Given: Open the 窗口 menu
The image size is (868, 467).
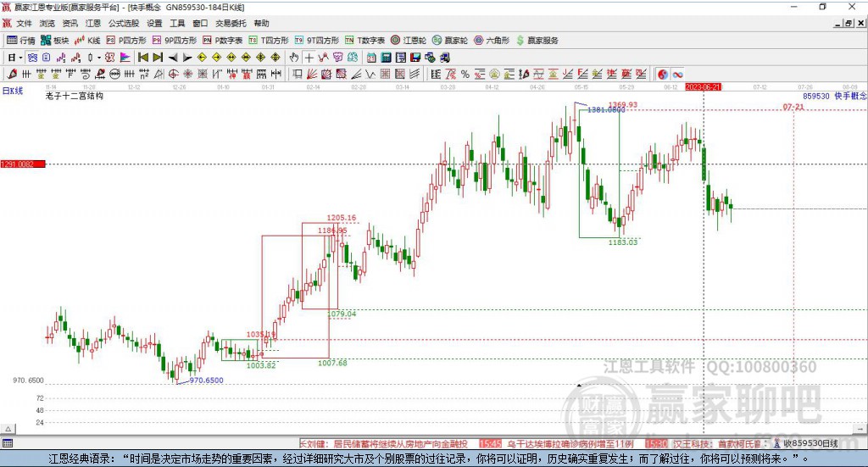Looking at the screenshot, I should [x=200, y=23].
